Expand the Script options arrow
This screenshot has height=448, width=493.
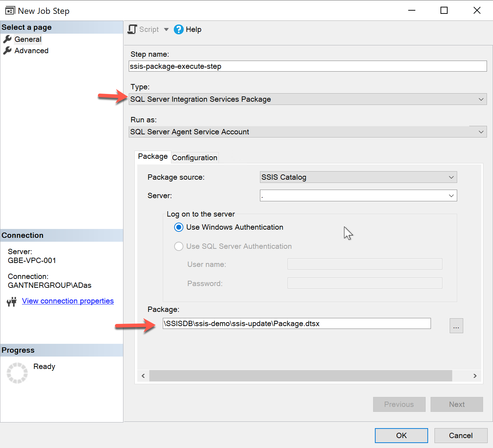(166, 29)
